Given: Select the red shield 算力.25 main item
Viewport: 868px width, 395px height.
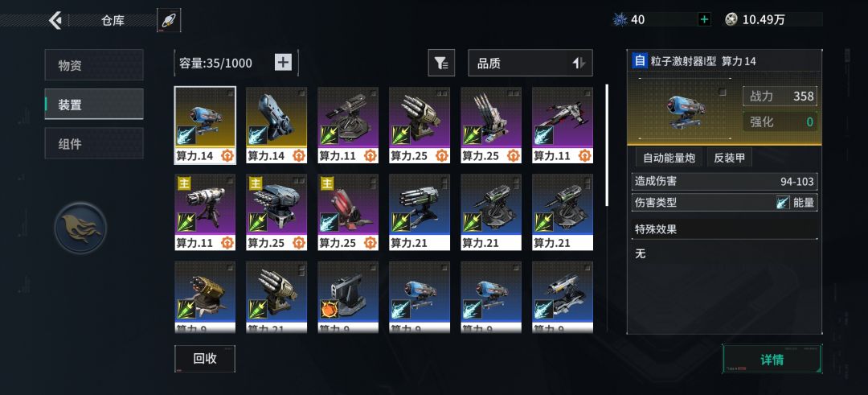Looking at the screenshot, I should (348, 212).
